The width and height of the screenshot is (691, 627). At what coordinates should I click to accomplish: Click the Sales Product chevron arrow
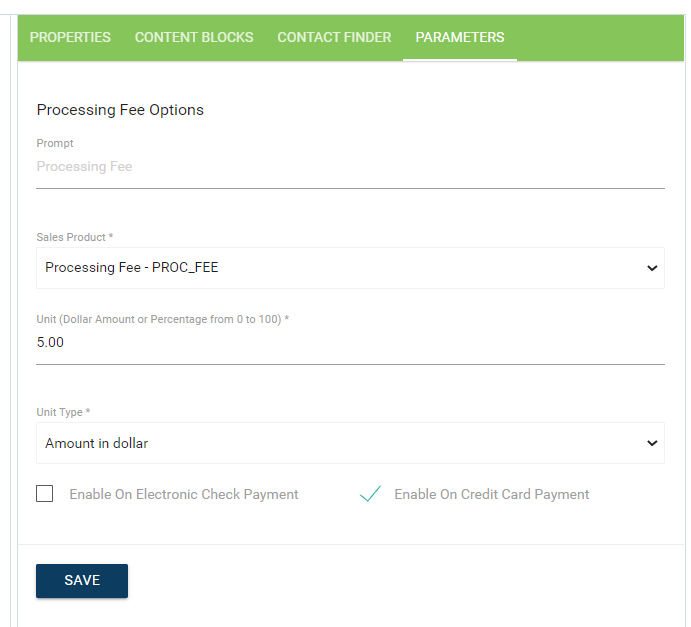652,268
